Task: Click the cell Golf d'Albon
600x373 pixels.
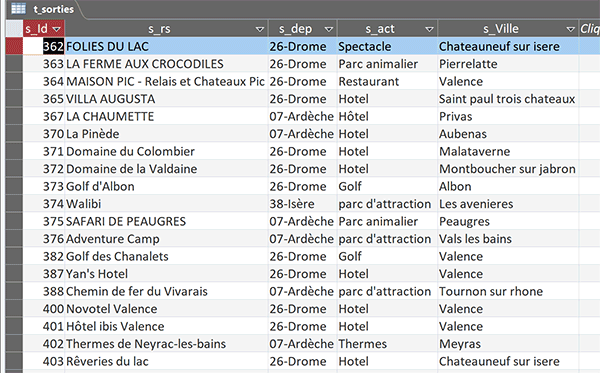Action: [166, 186]
